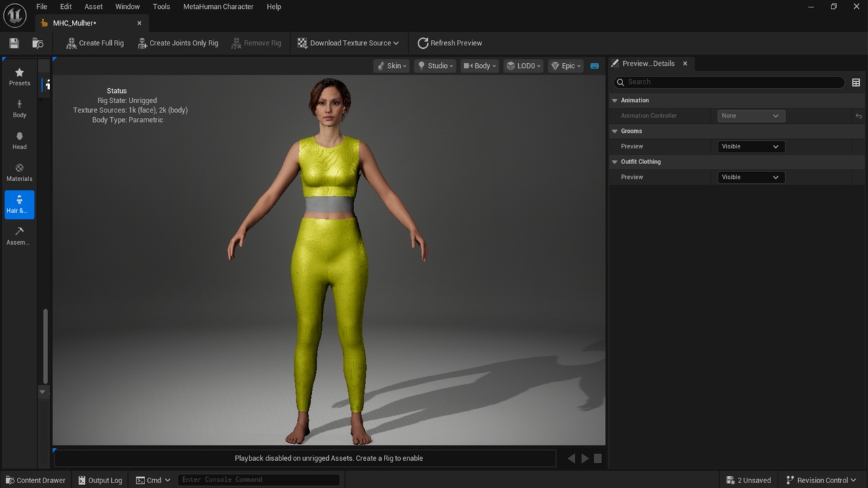Click the greyed-out Remove Rig button
The image size is (868, 488).
click(x=256, y=43)
